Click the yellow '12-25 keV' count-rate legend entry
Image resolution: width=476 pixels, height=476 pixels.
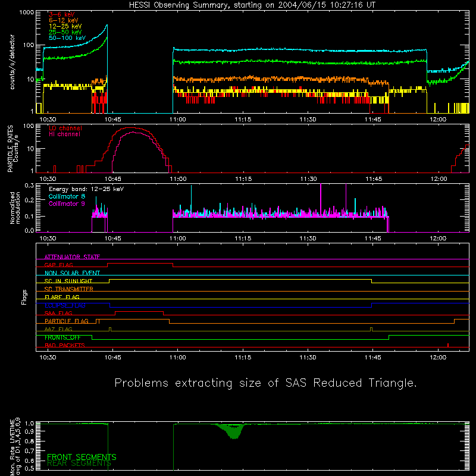(65, 26)
